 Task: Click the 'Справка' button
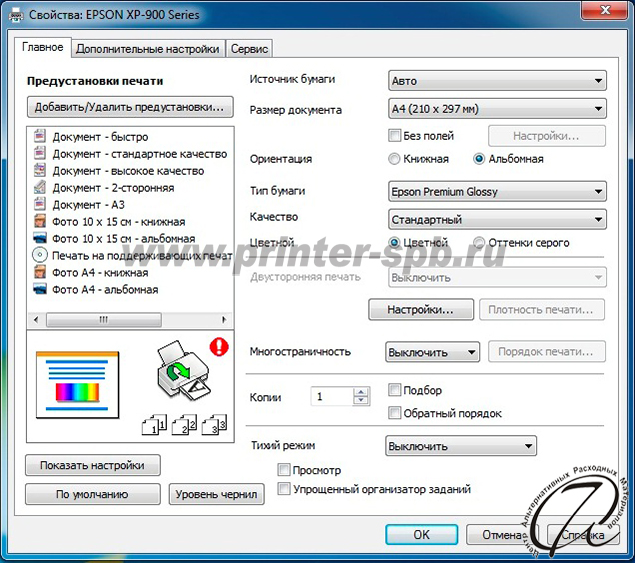583,535
